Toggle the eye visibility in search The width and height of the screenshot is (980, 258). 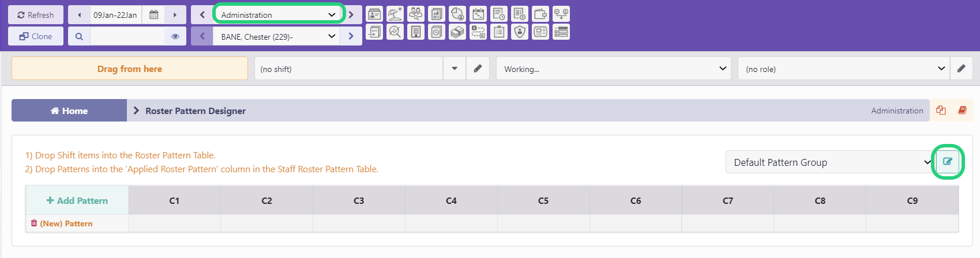[175, 36]
